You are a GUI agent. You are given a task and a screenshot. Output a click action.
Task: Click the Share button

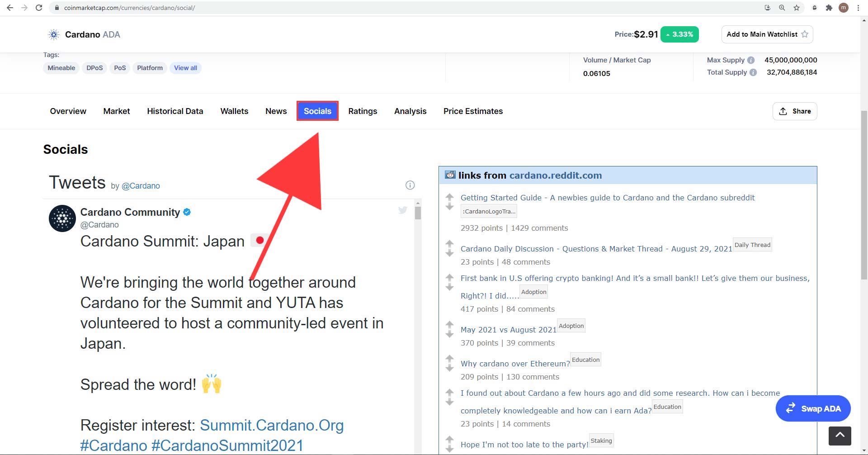(795, 111)
